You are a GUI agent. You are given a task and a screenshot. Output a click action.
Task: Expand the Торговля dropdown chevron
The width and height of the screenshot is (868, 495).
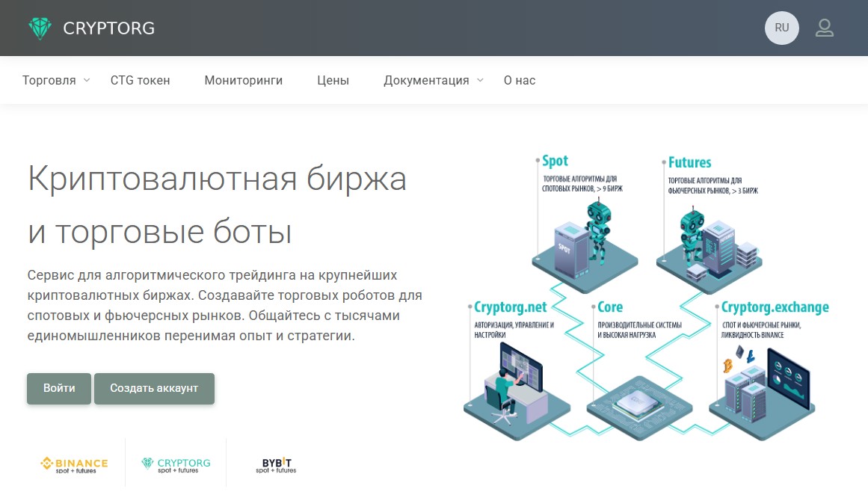pos(87,80)
